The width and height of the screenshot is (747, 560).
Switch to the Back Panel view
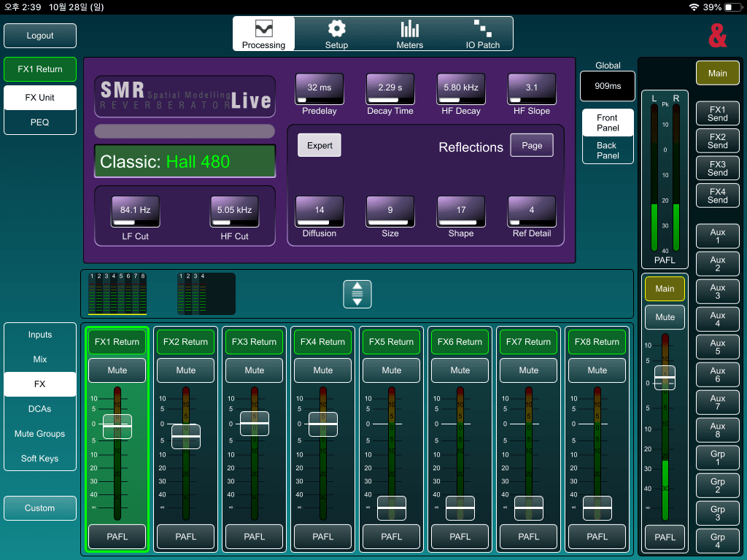(608, 150)
